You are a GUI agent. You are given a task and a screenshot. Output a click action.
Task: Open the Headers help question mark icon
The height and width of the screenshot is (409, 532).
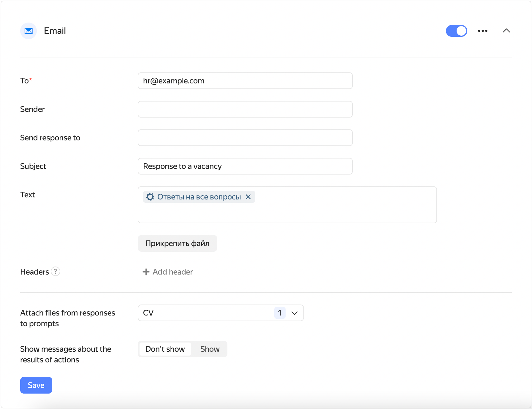(x=56, y=272)
